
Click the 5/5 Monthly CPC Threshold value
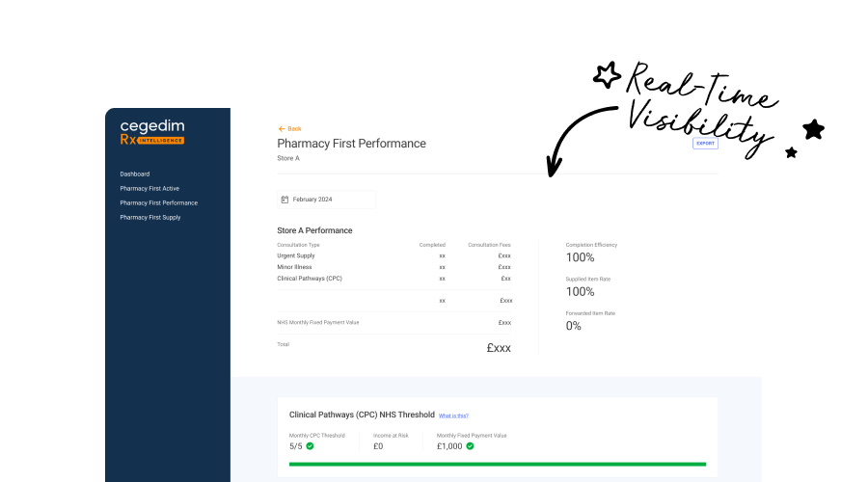pos(296,446)
